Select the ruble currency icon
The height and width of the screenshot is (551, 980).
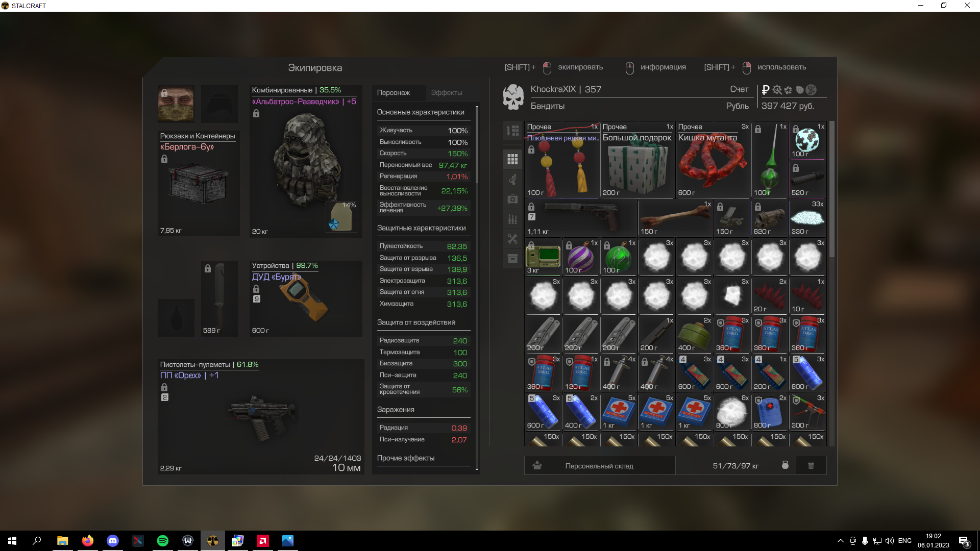point(765,90)
